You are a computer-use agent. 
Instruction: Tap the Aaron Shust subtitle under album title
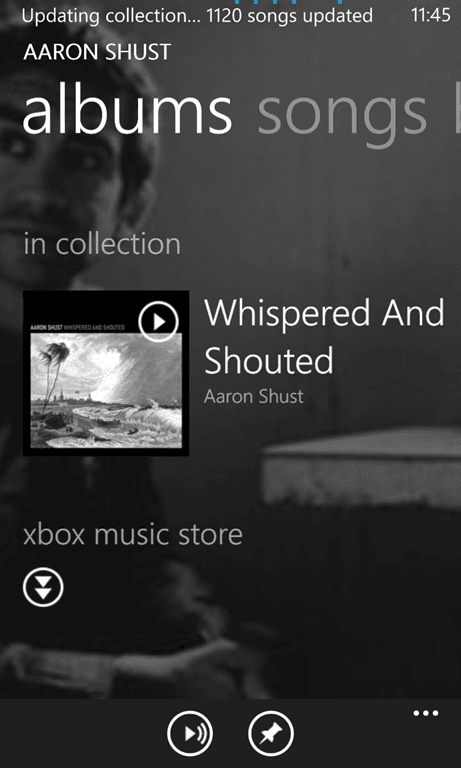coord(253,396)
